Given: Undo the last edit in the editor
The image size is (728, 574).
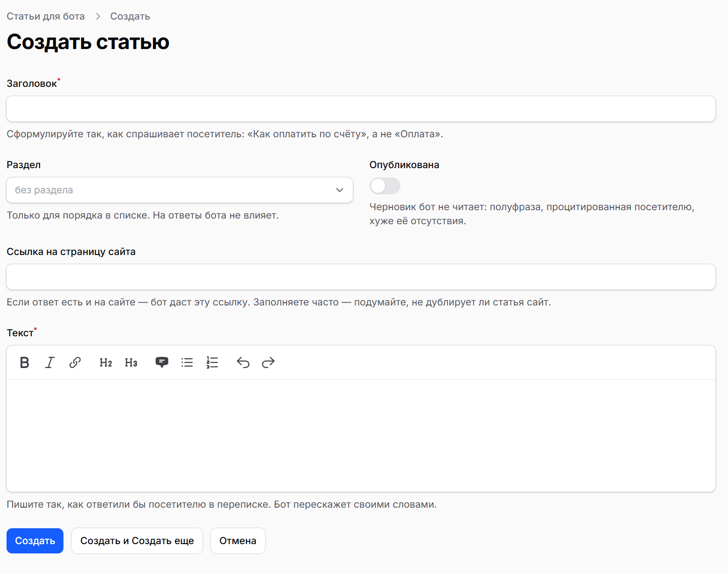Looking at the screenshot, I should point(243,362).
